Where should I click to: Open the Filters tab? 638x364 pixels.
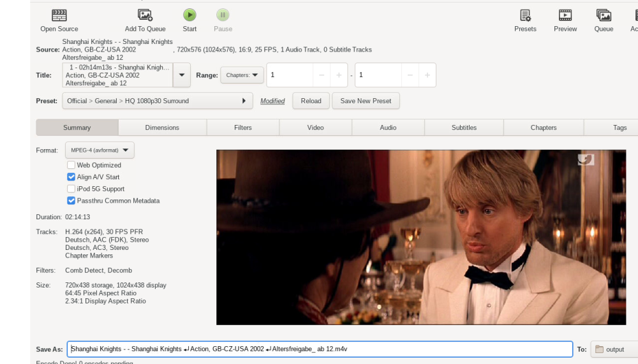click(243, 127)
